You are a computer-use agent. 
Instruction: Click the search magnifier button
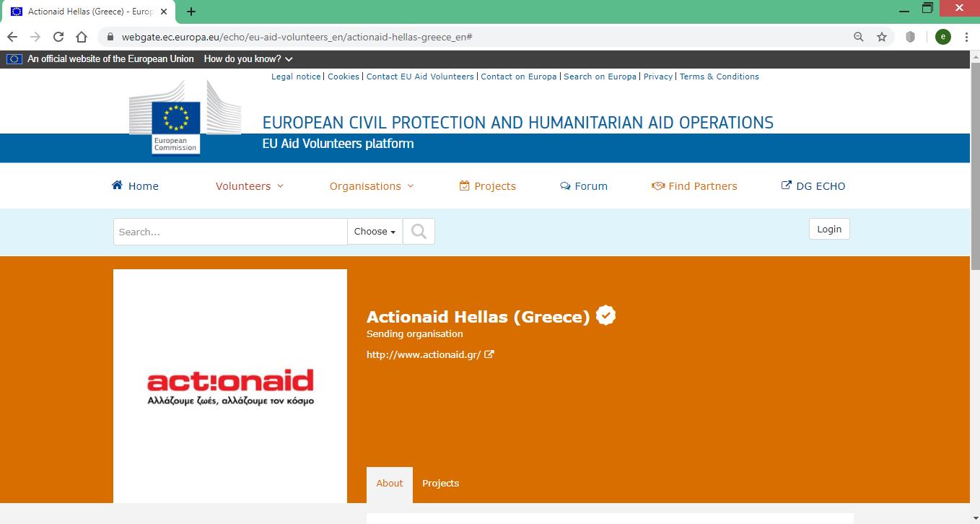419,232
